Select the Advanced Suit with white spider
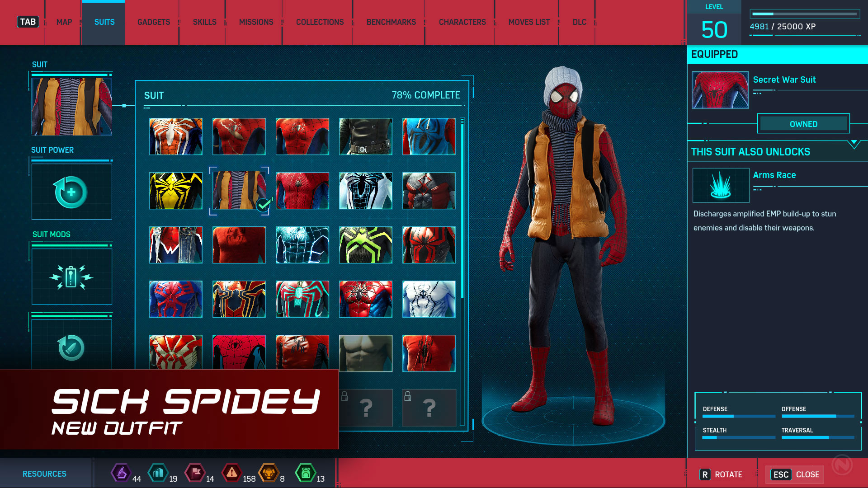Viewport: 868px width, 488px height. [176, 136]
